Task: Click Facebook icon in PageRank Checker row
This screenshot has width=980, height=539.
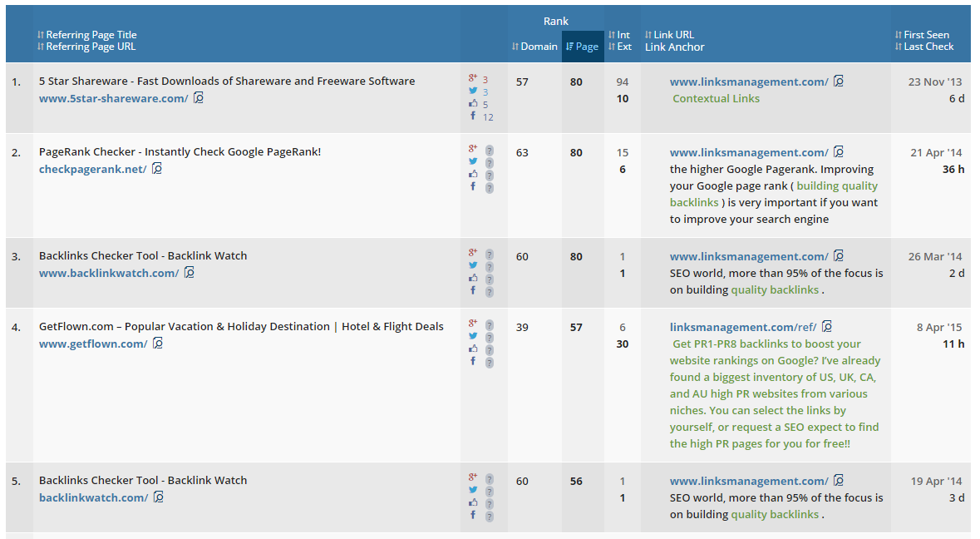Action: click(x=473, y=186)
